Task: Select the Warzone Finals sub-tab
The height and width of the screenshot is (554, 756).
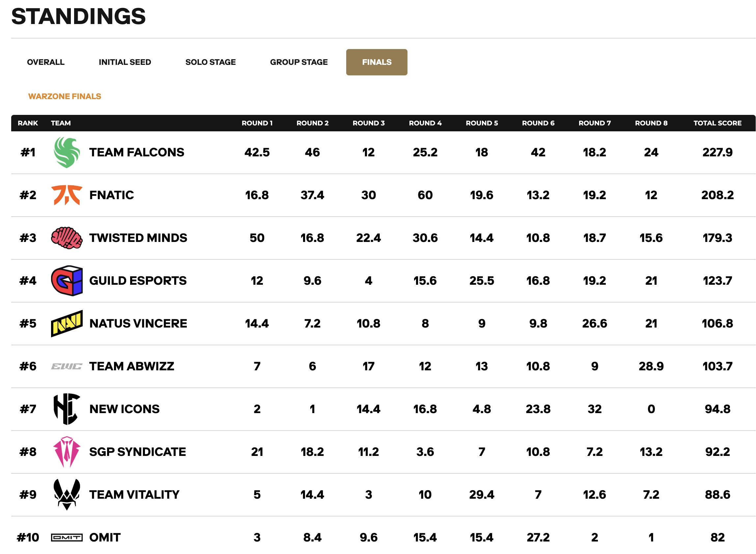Action: point(65,96)
